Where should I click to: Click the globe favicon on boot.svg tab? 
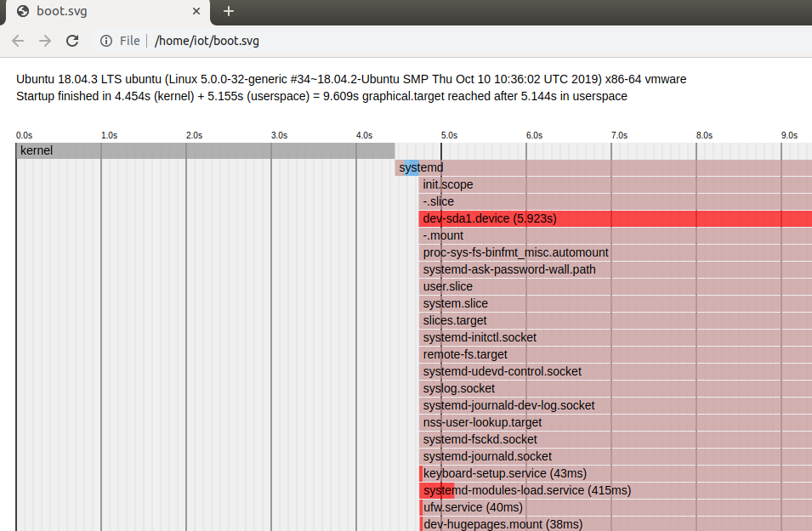point(23,11)
